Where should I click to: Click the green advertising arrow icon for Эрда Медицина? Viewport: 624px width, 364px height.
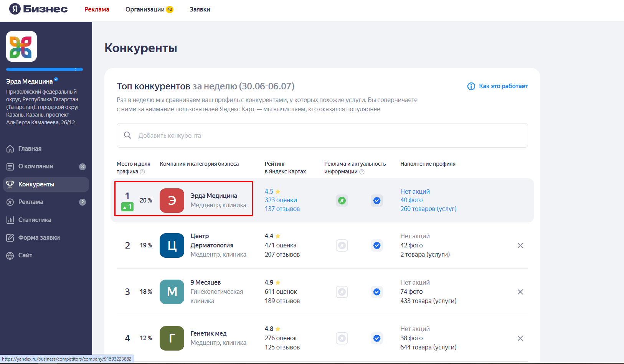tap(342, 200)
